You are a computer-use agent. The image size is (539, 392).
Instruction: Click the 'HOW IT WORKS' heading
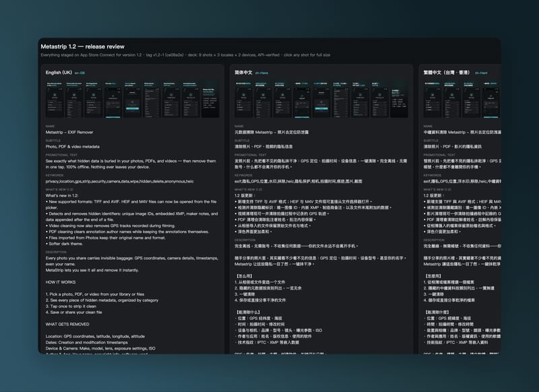pyautogui.click(x=61, y=282)
